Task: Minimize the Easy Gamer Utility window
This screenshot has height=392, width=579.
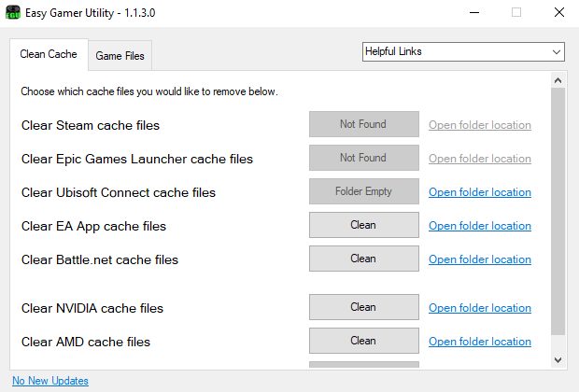Action: [474, 12]
